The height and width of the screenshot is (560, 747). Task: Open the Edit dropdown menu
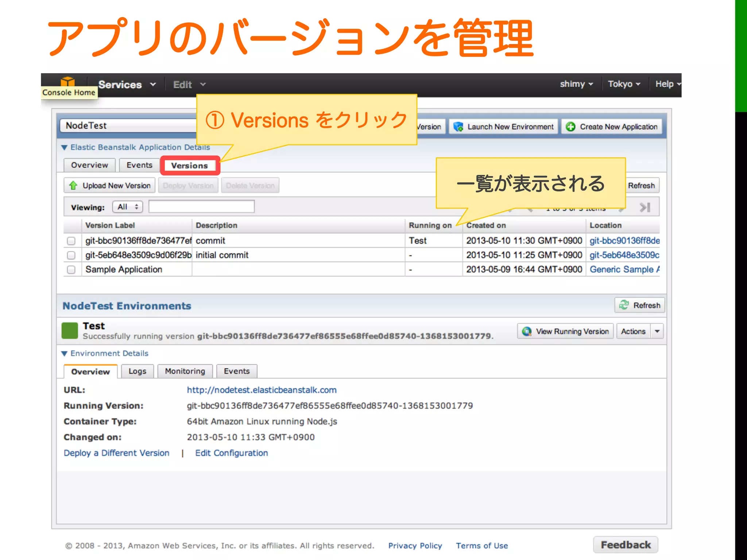[189, 85]
